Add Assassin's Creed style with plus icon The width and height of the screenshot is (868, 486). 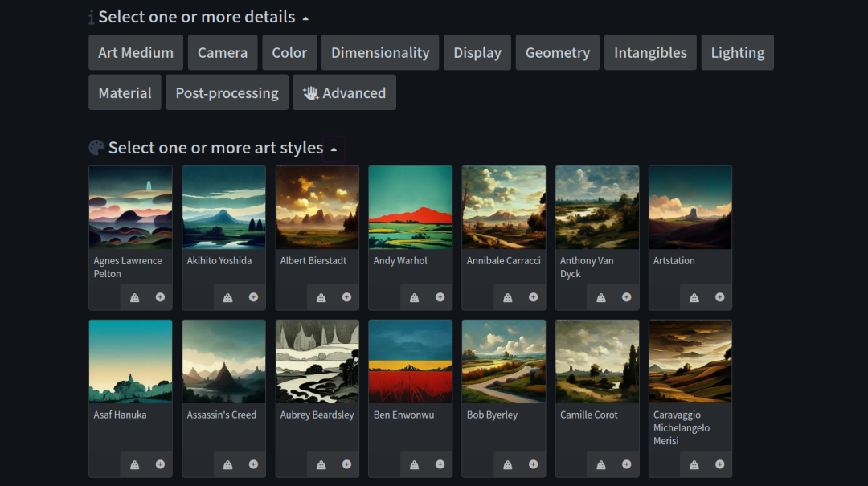click(x=253, y=464)
